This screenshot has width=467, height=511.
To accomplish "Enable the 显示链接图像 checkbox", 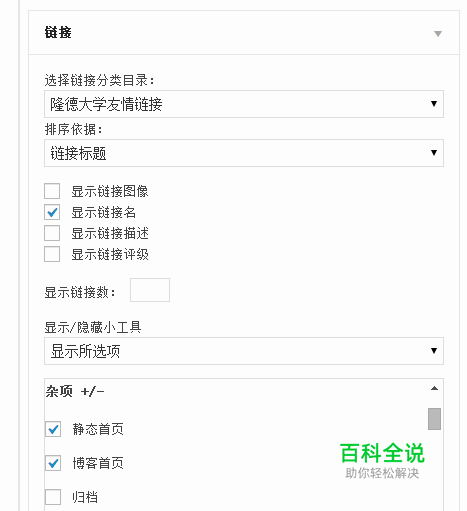I will [x=52, y=191].
